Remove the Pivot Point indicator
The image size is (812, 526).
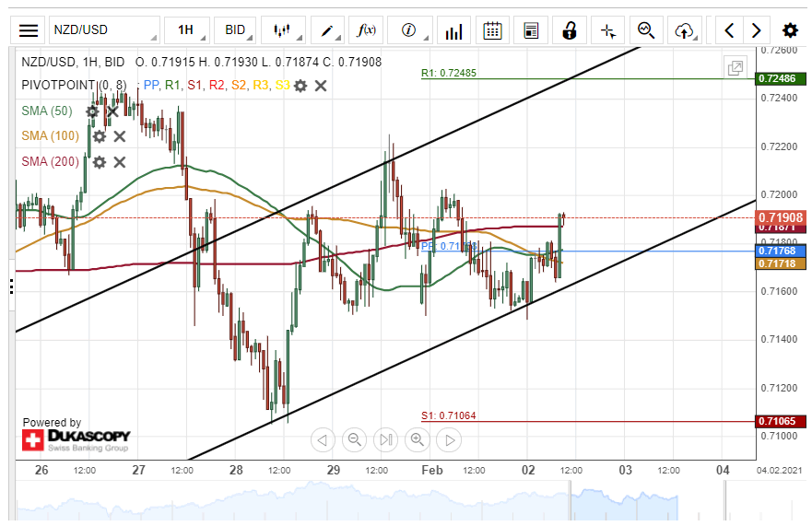[321, 86]
